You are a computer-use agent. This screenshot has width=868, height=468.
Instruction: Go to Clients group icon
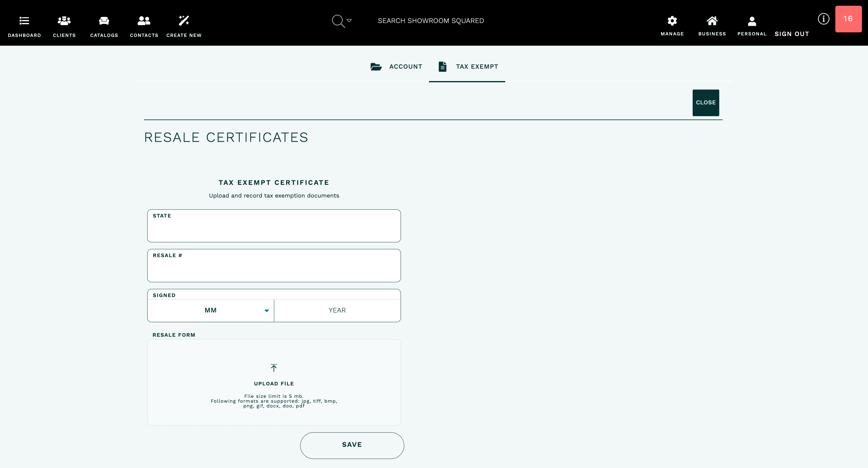(x=64, y=21)
